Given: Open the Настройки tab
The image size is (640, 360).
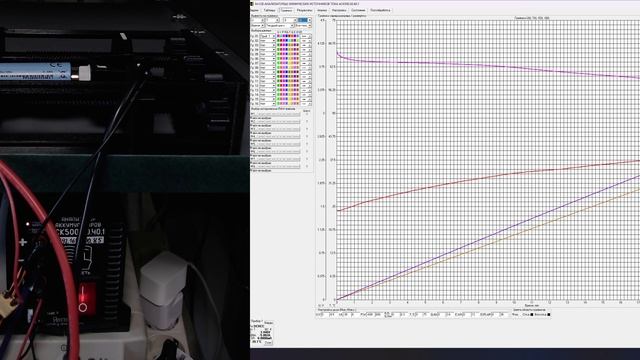Looking at the screenshot, I should 339,10.
